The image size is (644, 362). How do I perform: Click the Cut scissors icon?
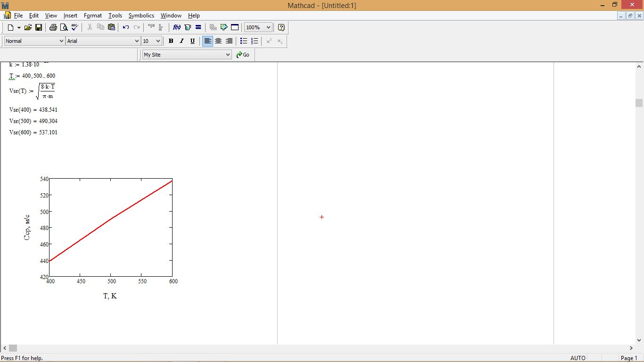pos(90,27)
